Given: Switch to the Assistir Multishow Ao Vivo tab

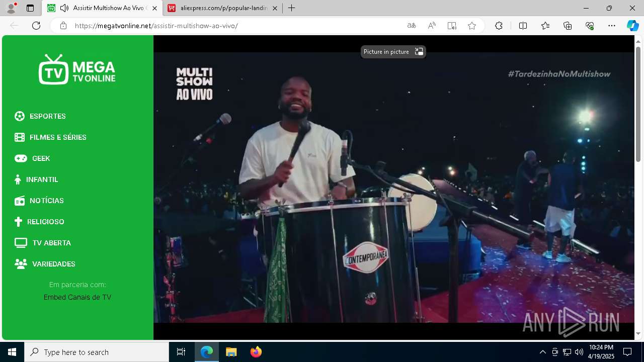Looking at the screenshot, I should pyautogui.click(x=102, y=8).
